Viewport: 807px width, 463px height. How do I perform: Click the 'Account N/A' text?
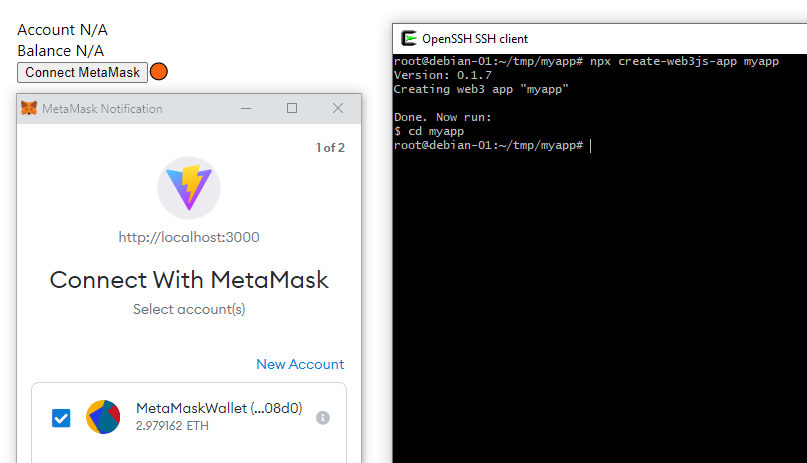coord(62,30)
